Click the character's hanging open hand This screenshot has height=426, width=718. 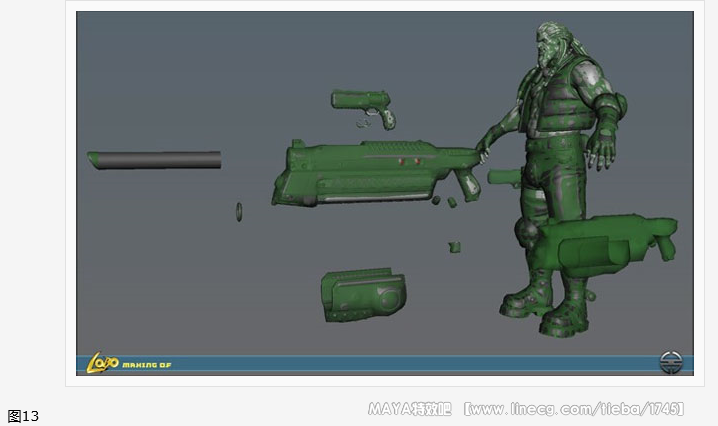[603, 152]
